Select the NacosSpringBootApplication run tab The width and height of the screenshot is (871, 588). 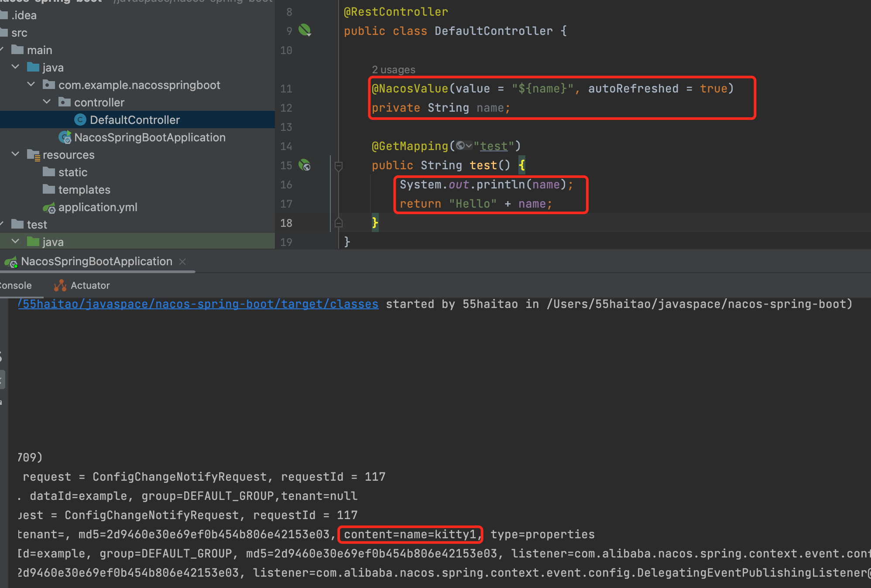97,261
